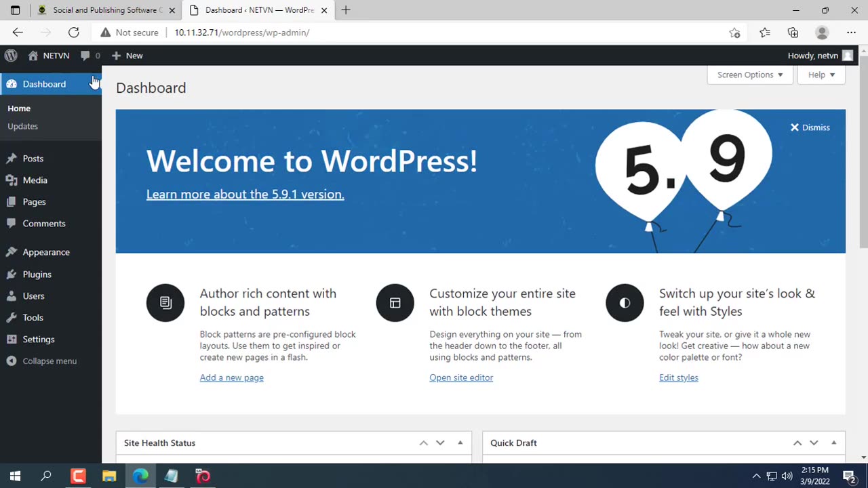The image size is (868, 488).
Task: Open the Windows Start menu
Action: tap(15, 476)
